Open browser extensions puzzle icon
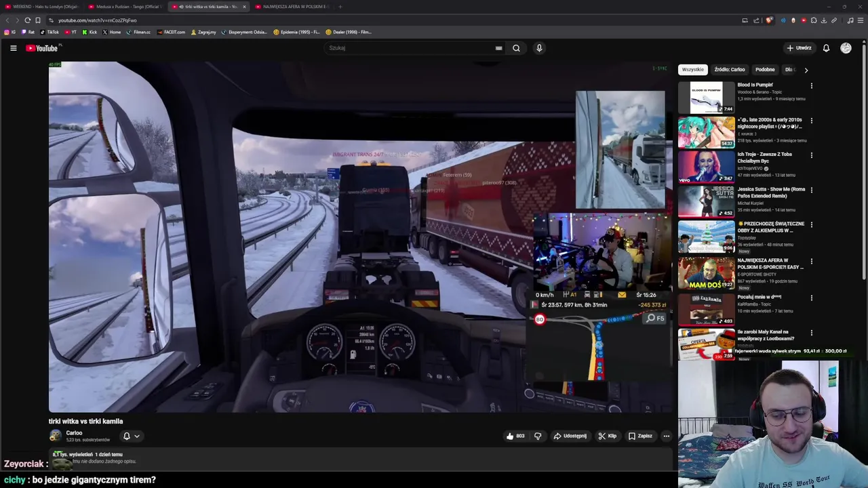Image resolution: width=868 pixels, height=488 pixels. (x=814, y=20)
